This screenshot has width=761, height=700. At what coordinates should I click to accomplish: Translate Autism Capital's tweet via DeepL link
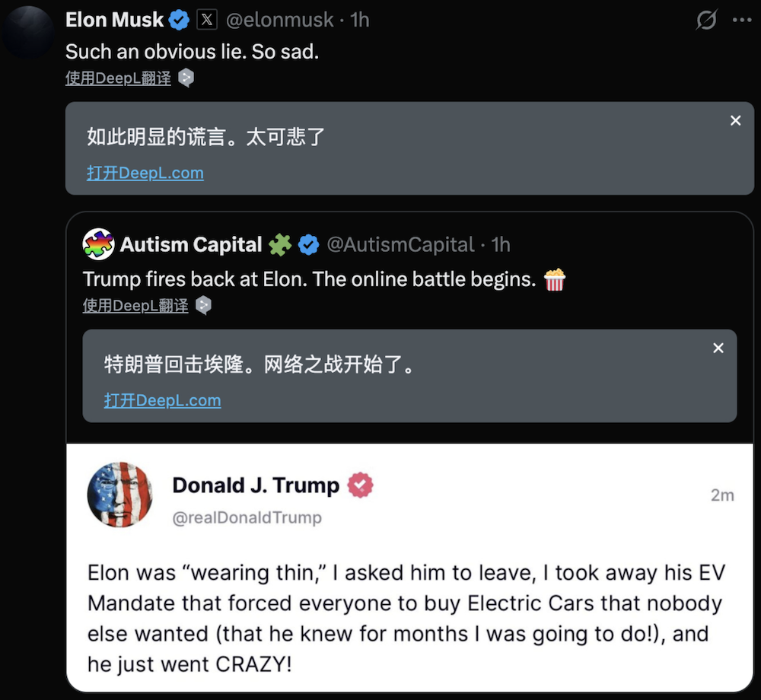pos(135,305)
